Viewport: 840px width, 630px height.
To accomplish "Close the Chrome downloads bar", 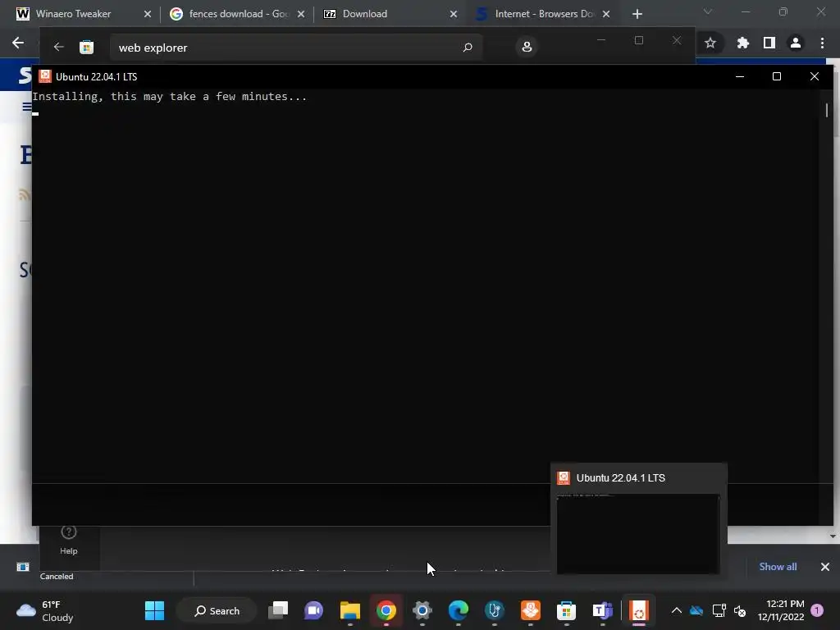I will point(825,567).
